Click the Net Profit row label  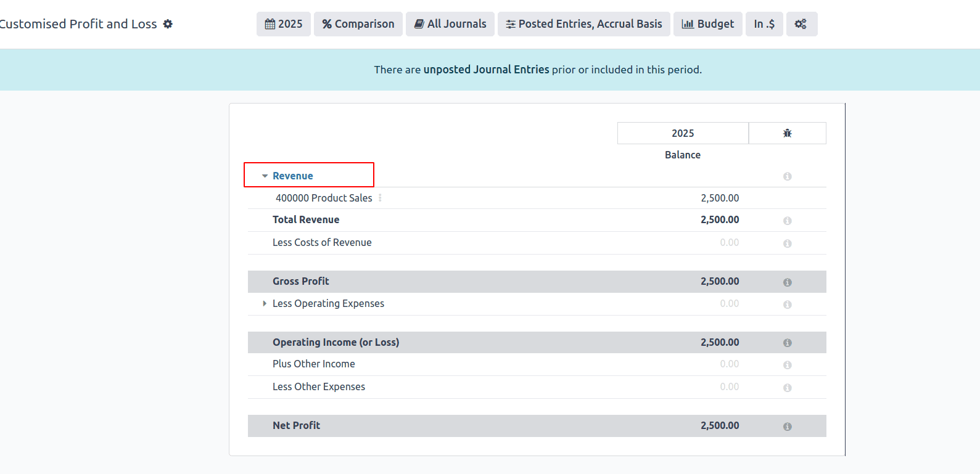pyautogui.click(x=297, y=425)
